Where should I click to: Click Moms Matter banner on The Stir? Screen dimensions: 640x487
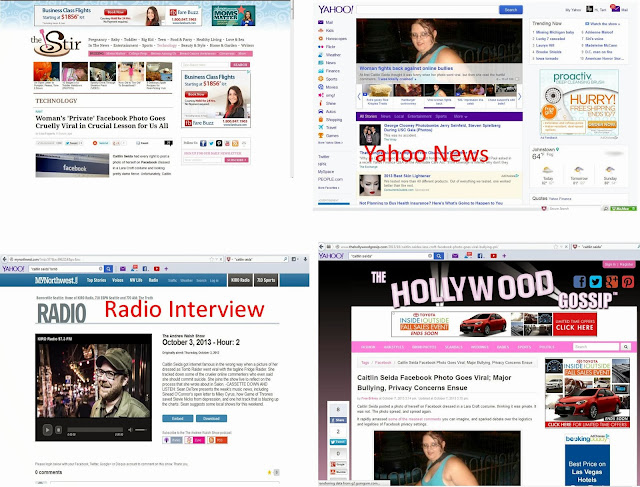233,16
